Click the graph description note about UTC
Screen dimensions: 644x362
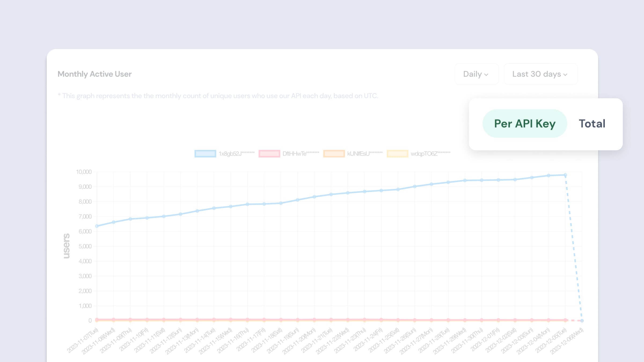(x=218, y=96)
